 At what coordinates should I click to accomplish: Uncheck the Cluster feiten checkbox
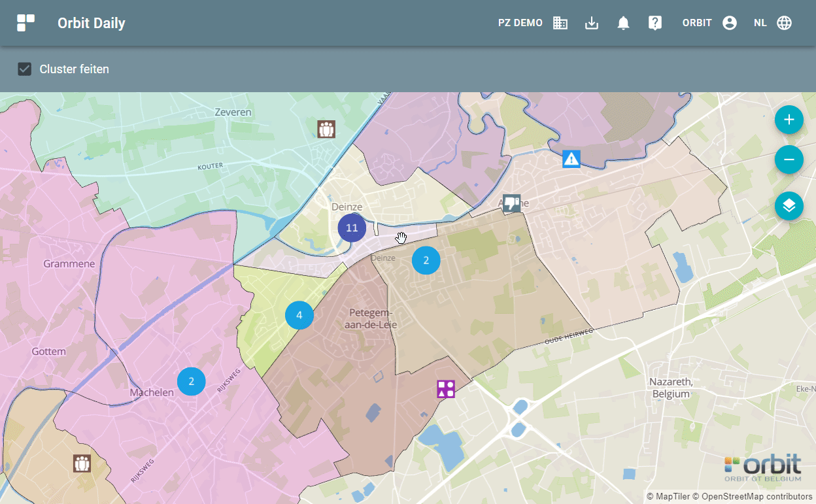point(25,69)
